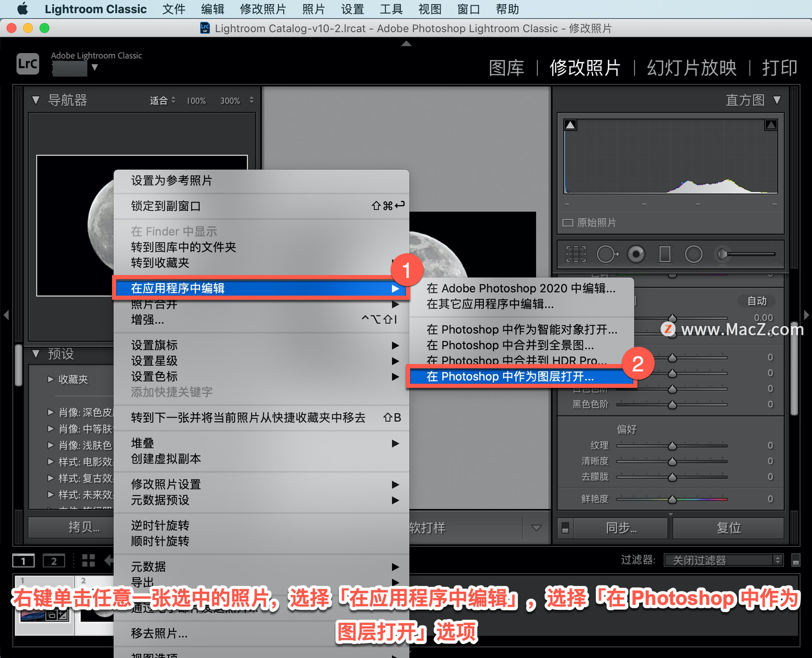Click the 自动 tone button
Screen dimensions: 812x658
point(757,301)
